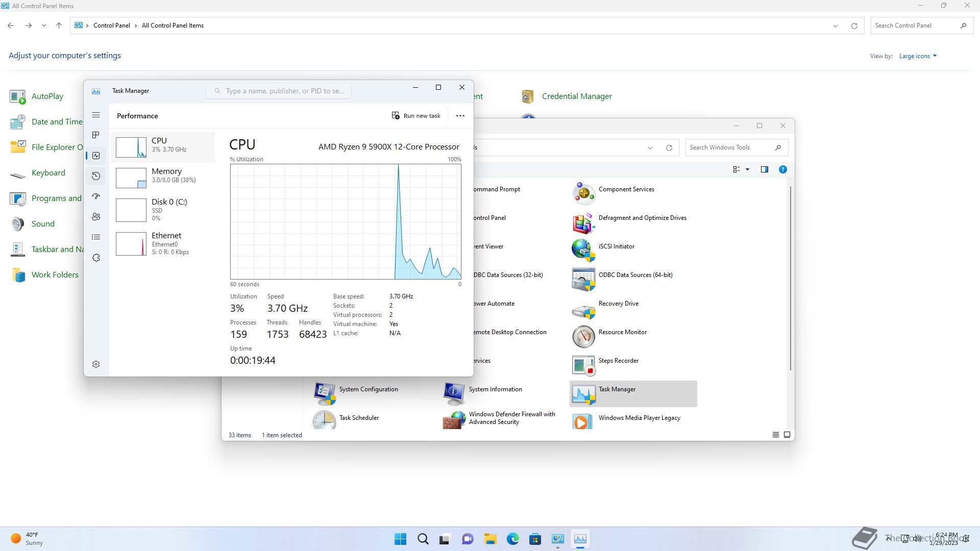This screenshot has height=551, width=980.
Task: Open Details page in Task Manager sidebar
Action: pyautogui.click(x=96, y=237)
